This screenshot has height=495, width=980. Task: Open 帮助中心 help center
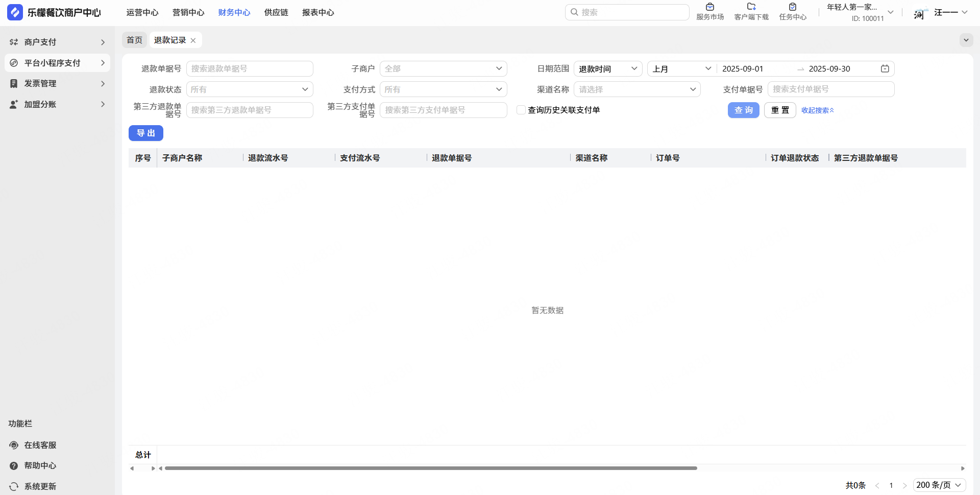pos(14,466)
